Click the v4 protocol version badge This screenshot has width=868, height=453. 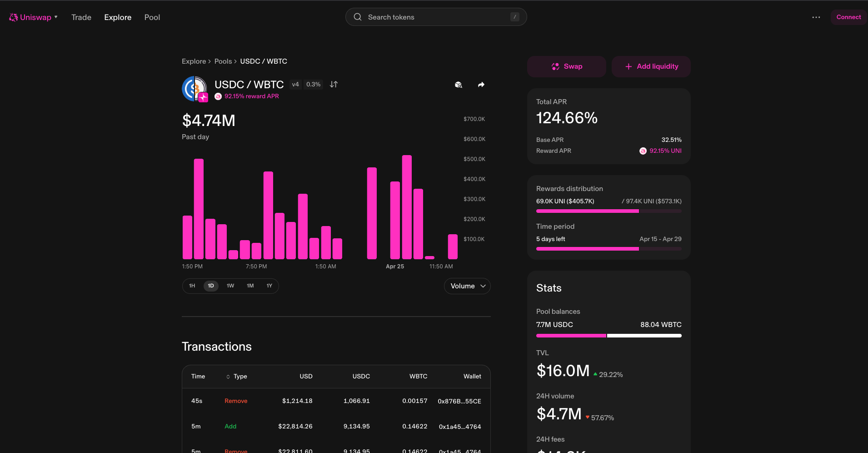295,84
